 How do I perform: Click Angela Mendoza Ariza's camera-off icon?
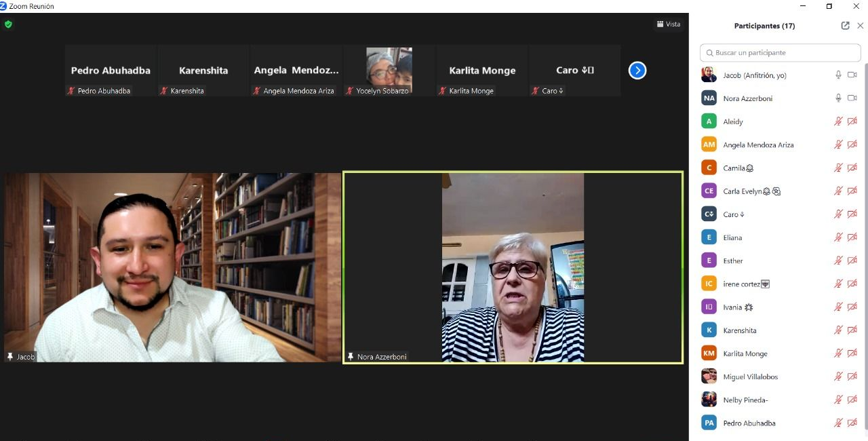(x=852, y=145)
